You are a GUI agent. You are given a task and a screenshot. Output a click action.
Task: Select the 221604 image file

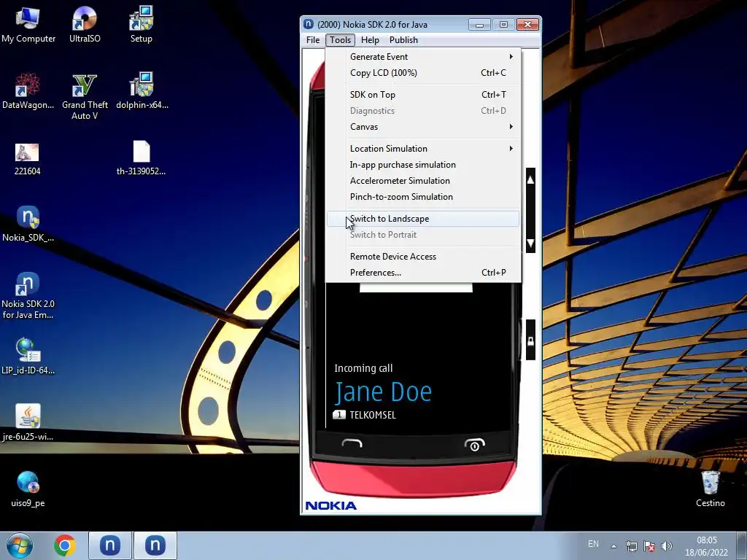(x=27, y=159)
